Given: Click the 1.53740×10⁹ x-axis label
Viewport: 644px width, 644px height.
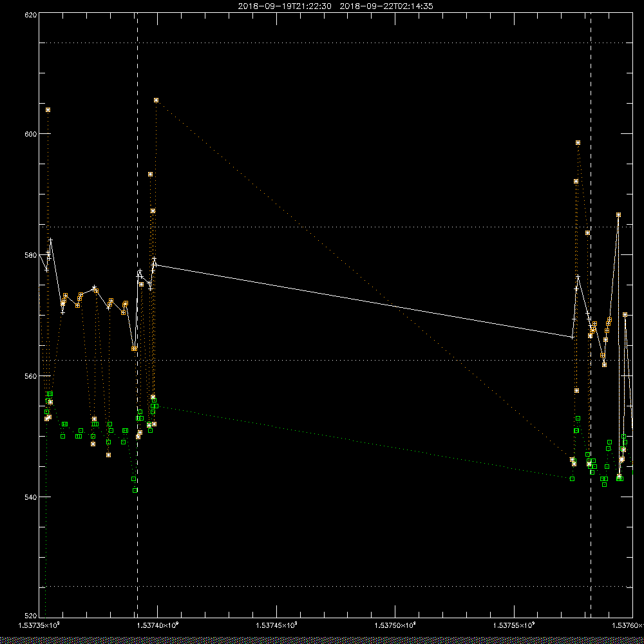Looking at the screenshot, I should (158, 625).
